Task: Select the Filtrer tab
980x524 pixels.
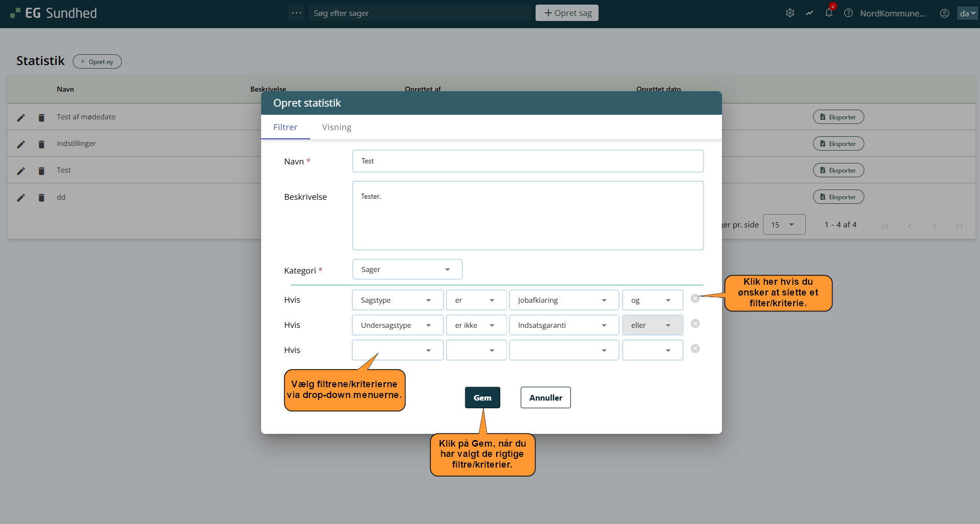Action: coord(285,127)
